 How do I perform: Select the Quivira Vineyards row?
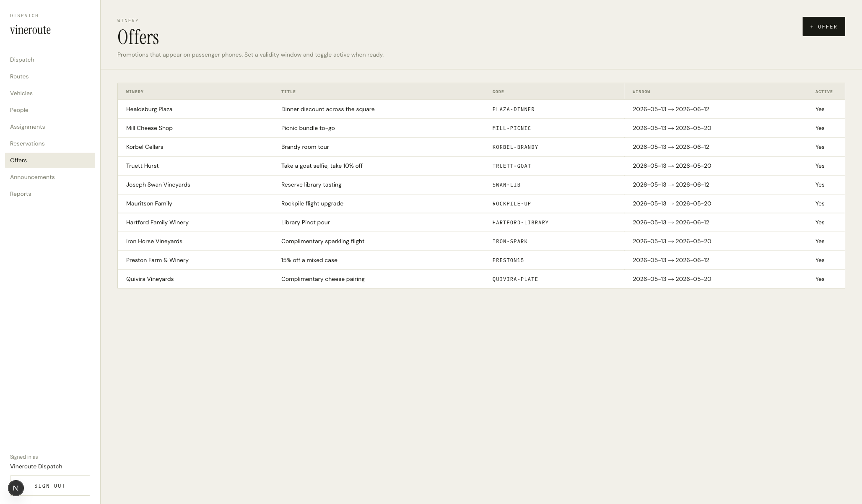(481, 279)
